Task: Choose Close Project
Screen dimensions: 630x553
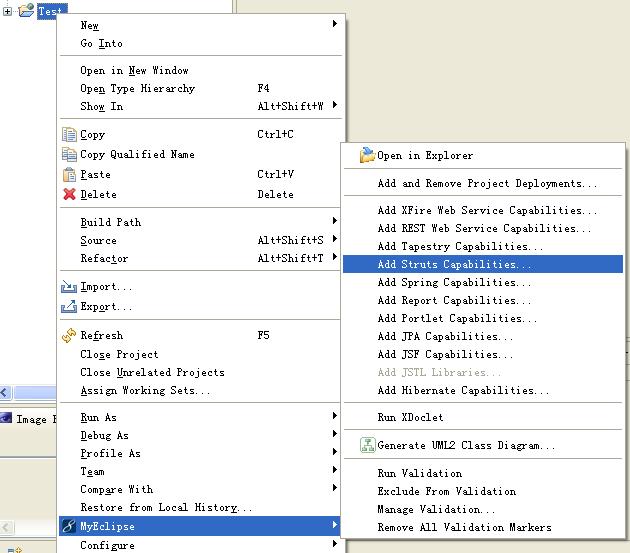Action: tap(200, 354)
